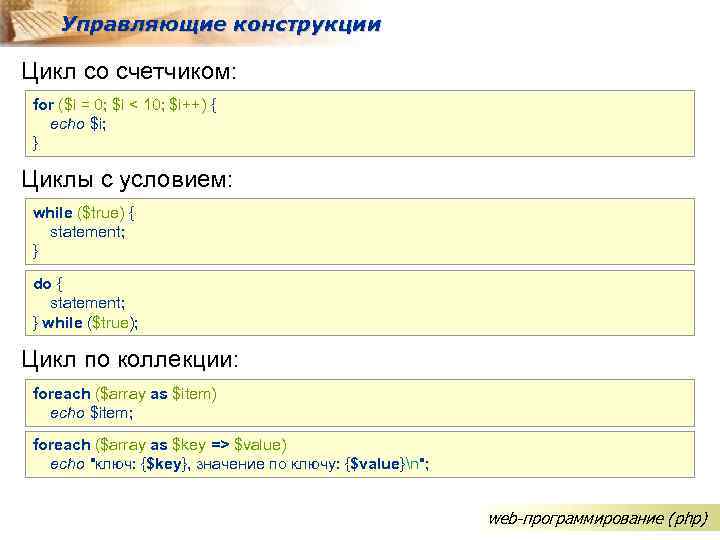Click the '$key' variable before the arrow
This screenshot has width=720, height=540.
pyautogui.click(x=189, y=445)
